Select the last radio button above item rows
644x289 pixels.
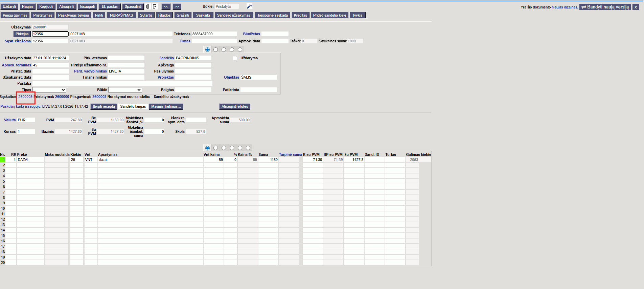coord(248,148)
